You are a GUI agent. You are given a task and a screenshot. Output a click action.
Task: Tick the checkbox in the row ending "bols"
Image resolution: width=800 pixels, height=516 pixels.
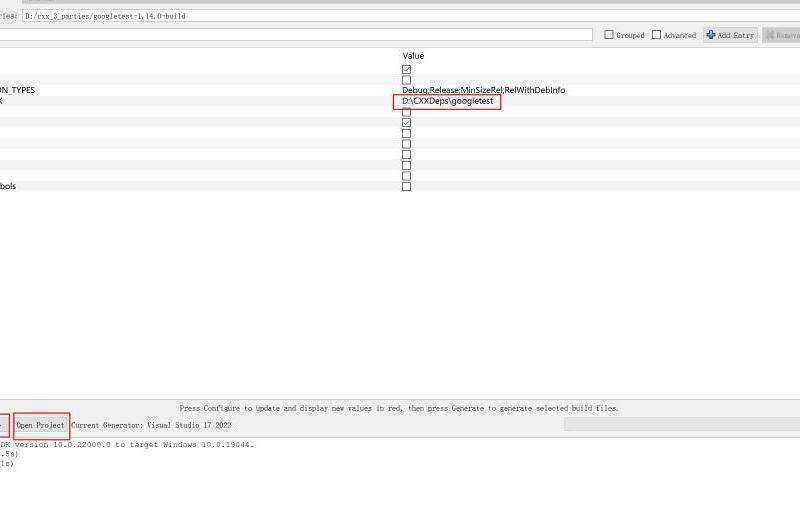406,186
